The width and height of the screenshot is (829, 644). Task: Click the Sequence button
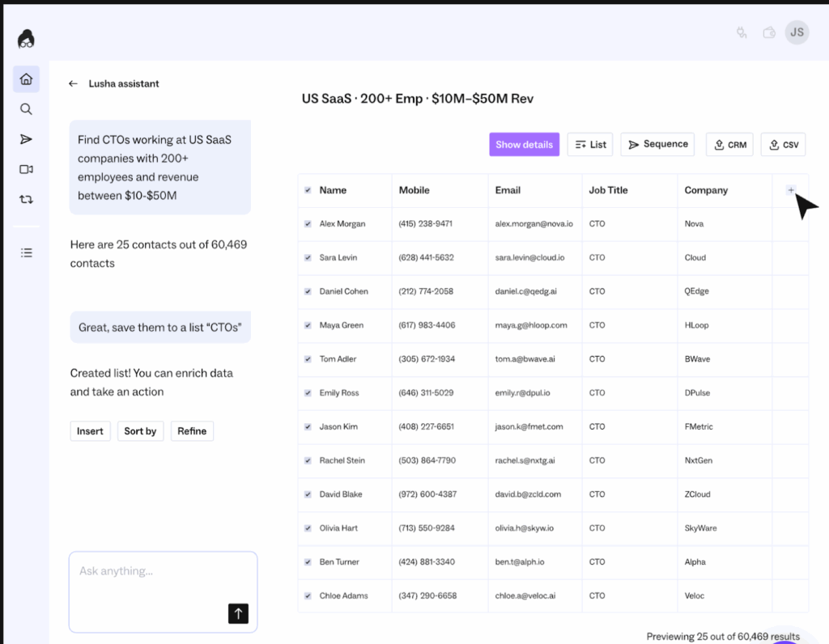point(657,145)
